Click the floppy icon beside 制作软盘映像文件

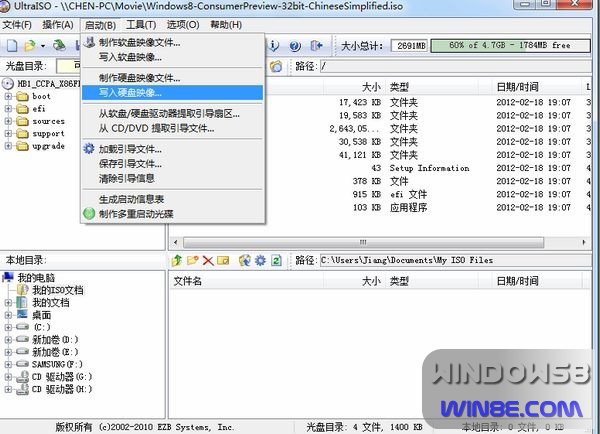[89, 42]
